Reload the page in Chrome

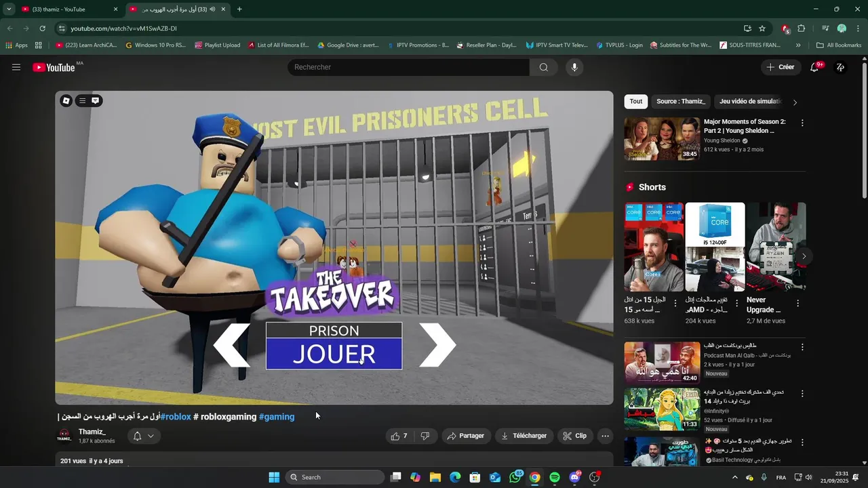42,28
